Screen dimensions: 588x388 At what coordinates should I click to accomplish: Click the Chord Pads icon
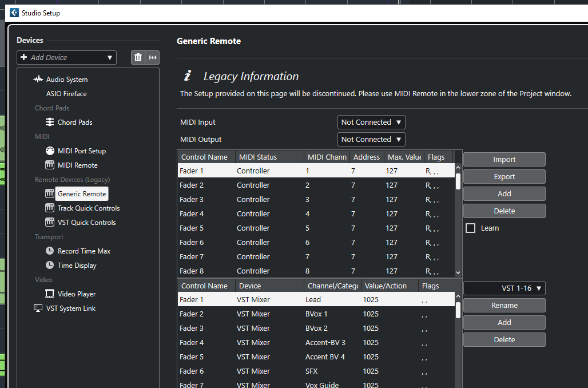click(50, 122)
